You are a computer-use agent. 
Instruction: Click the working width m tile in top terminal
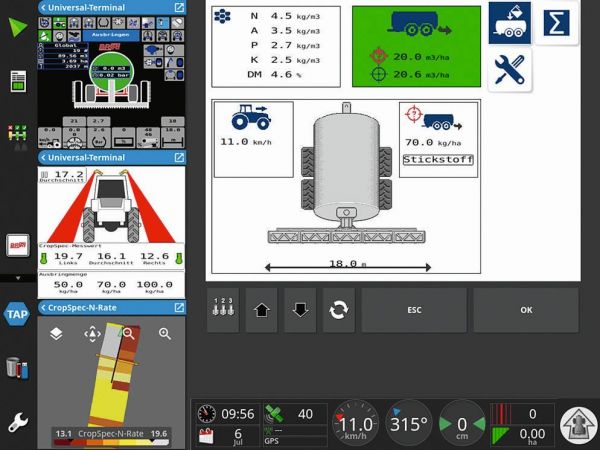[x=173, y=137]
